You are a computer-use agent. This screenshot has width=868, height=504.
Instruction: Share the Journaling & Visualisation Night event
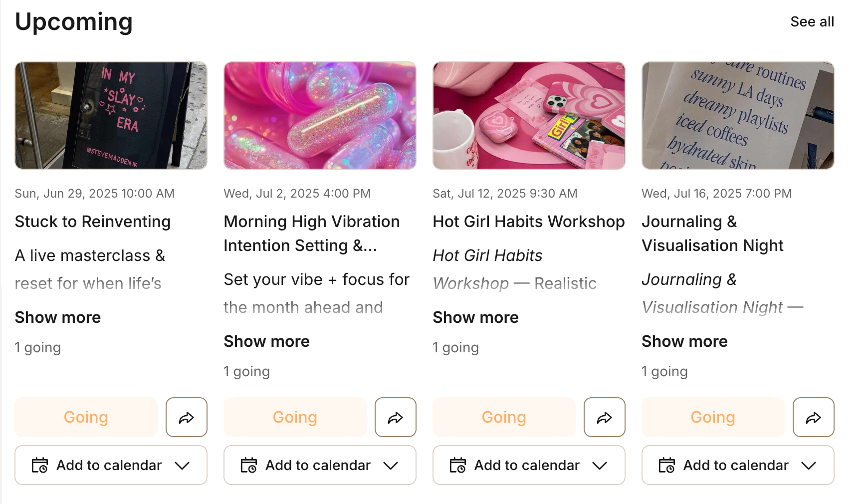point(813,417)
